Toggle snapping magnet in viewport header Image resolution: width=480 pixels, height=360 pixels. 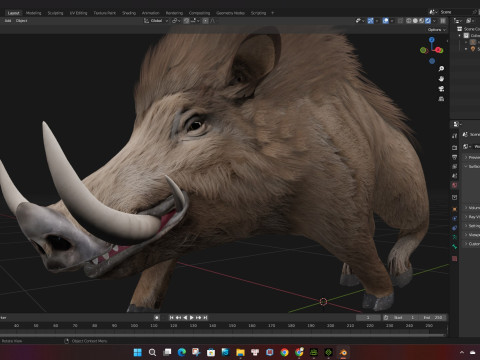tap(186, 21)
